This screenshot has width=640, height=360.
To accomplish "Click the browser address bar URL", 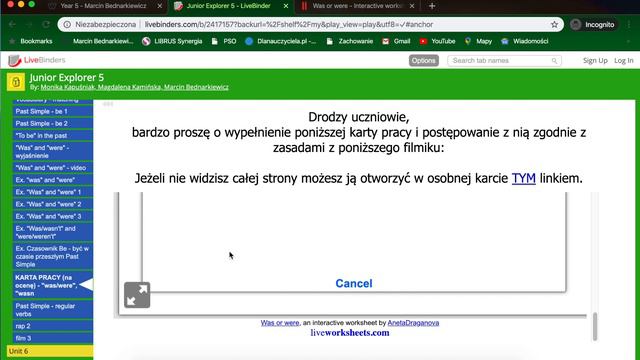I will tap(289, 24).
